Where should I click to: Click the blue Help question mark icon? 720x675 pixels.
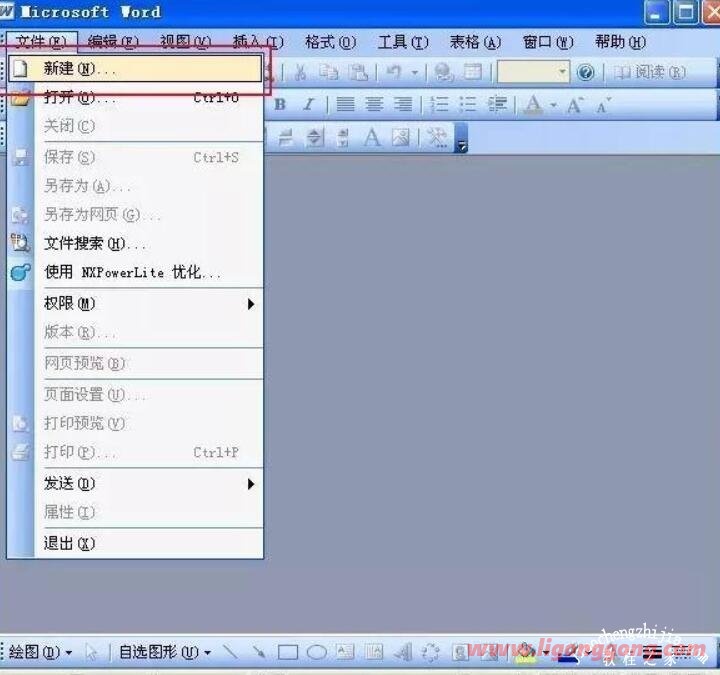(x=585, y=72)
